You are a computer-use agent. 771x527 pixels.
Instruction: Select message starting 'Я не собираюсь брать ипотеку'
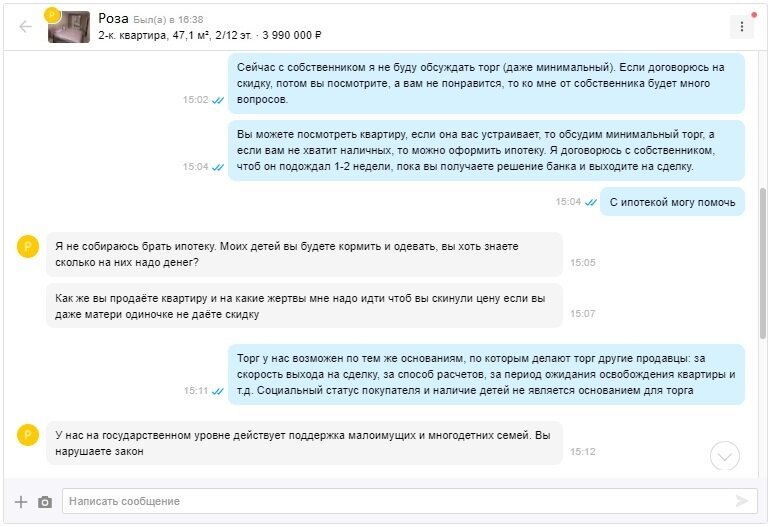click(x=304, y=254)
